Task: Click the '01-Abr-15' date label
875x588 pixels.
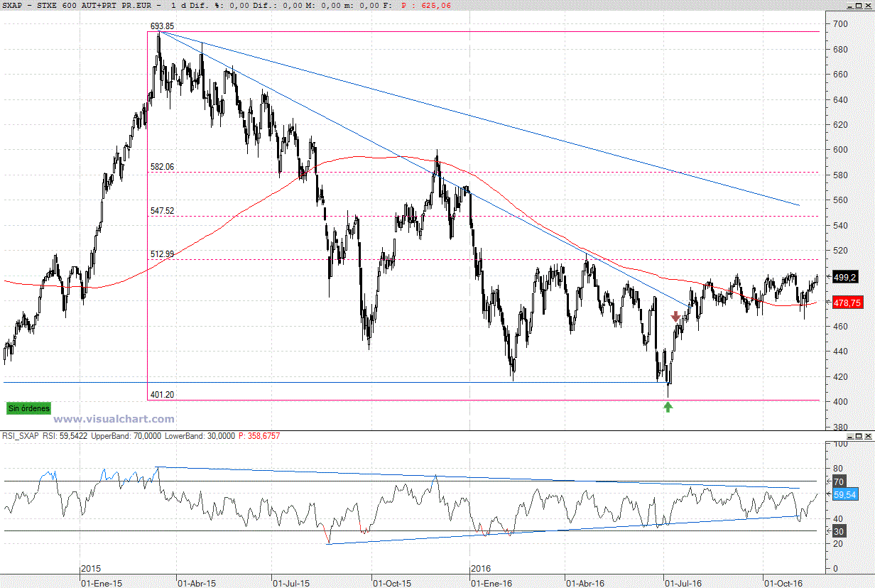Action: point(195,583)
